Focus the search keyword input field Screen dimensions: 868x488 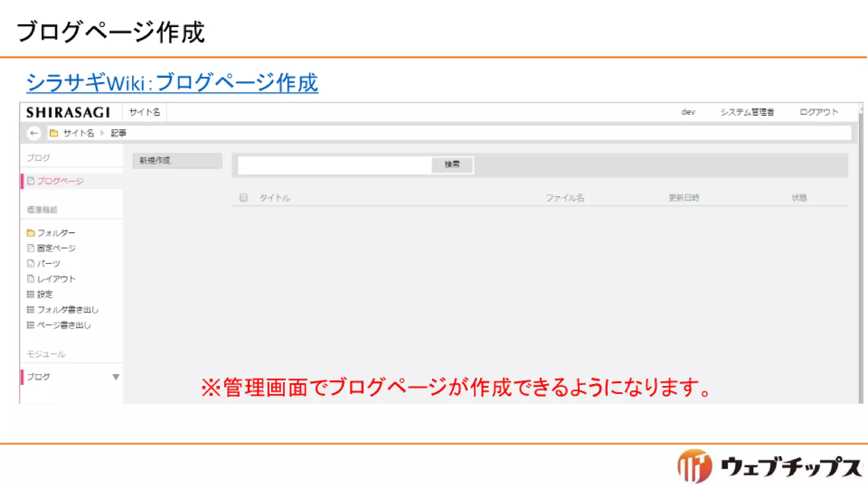(335, 165)
